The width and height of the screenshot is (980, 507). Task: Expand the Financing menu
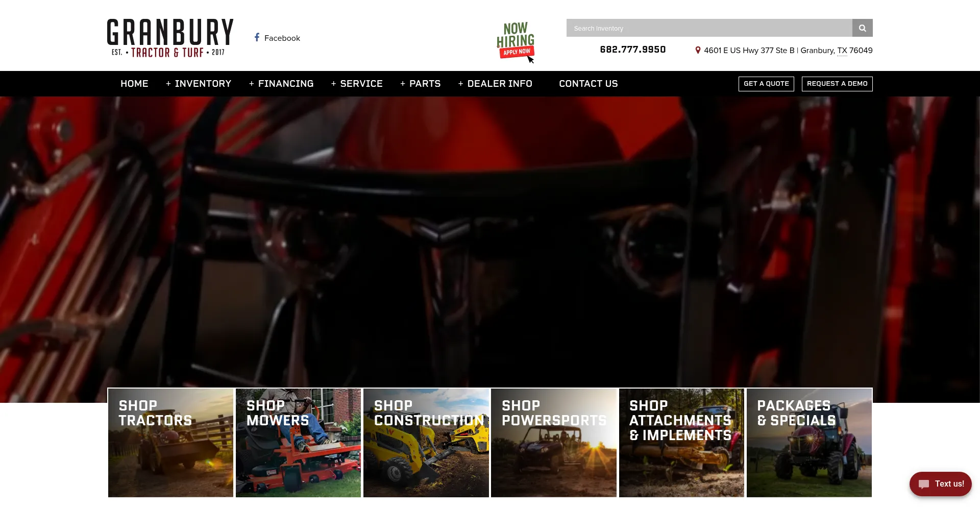281,84
